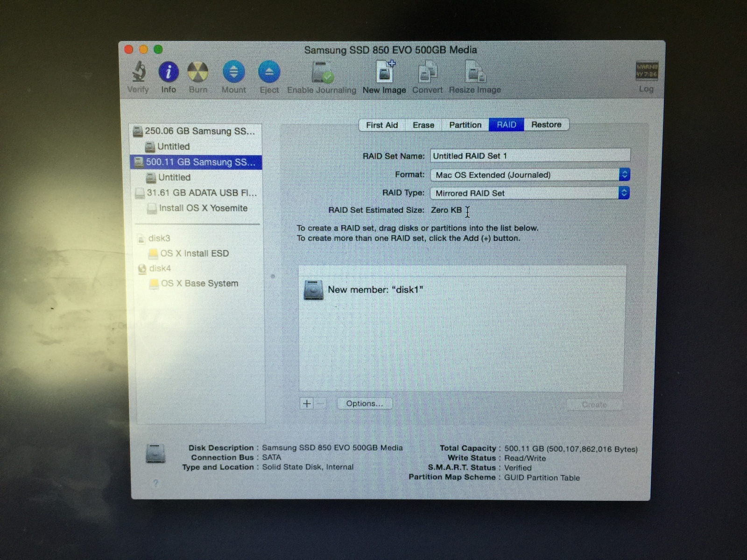Screen dimensions: 747x560
Task: Close the Disk Utility window
Action: (x=129, y=49)
